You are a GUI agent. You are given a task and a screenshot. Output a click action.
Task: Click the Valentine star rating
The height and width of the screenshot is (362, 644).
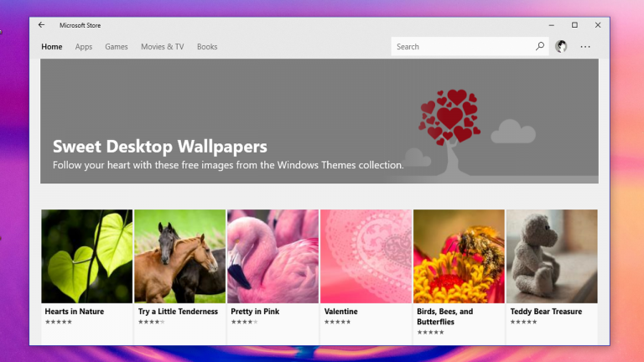click(x=337, y=322)
